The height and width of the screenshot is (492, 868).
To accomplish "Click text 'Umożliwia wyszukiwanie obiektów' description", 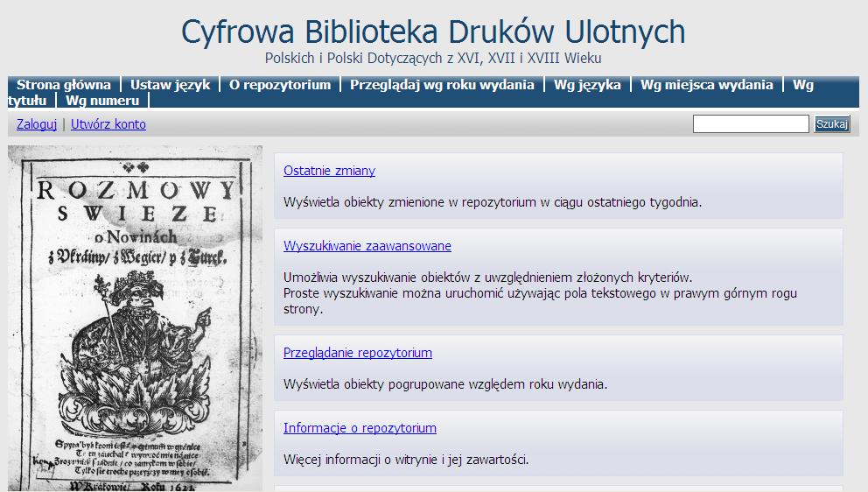I will (487, 277).
